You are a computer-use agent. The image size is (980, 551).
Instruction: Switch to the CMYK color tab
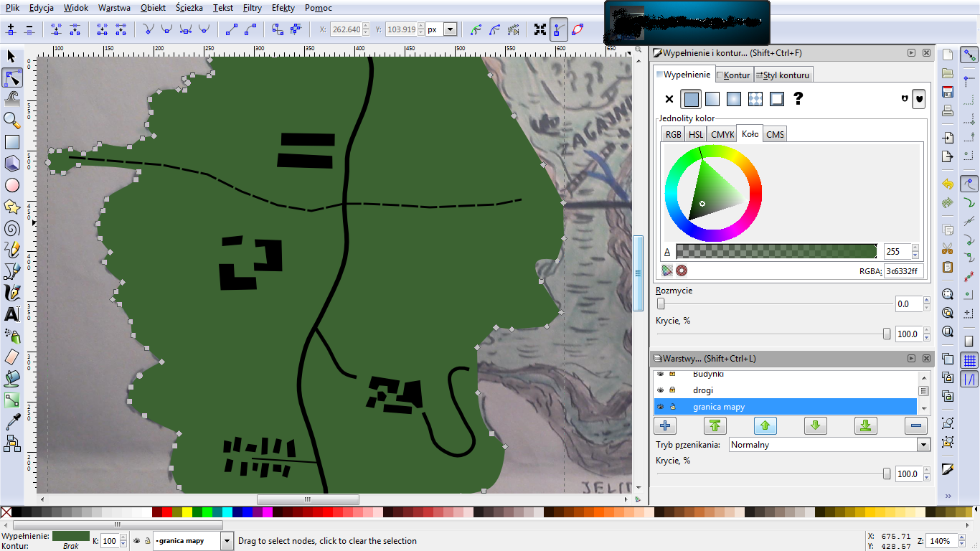tap(722, 134)
